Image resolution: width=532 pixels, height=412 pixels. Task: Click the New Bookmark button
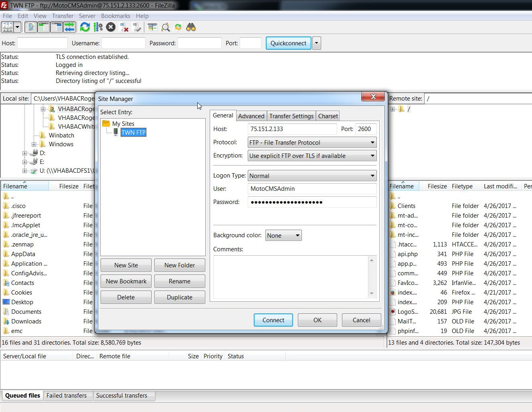coord(126,281)
